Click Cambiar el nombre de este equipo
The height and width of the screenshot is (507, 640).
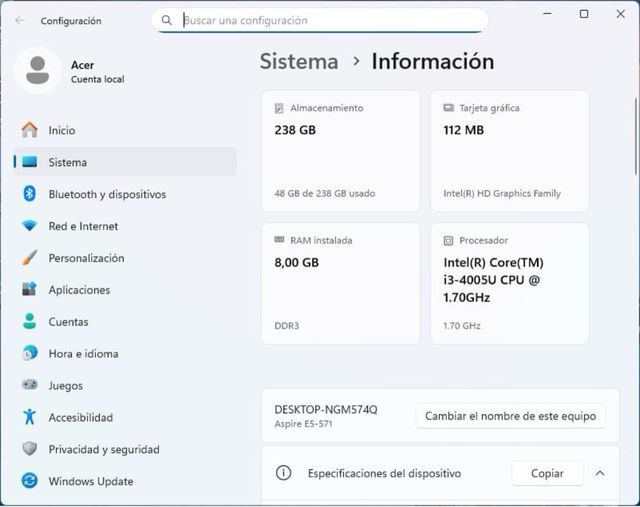(511, 416)
